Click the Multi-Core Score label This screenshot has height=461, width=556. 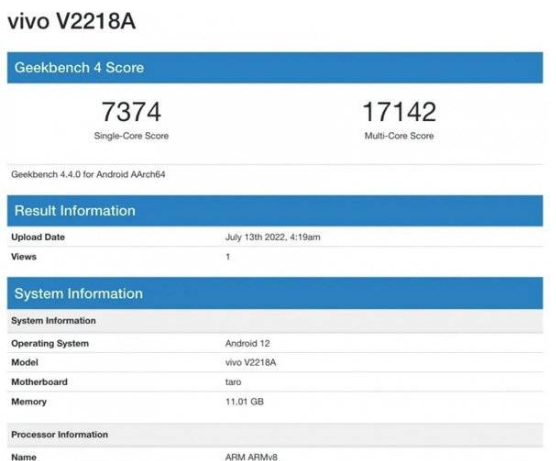point(399,136)
